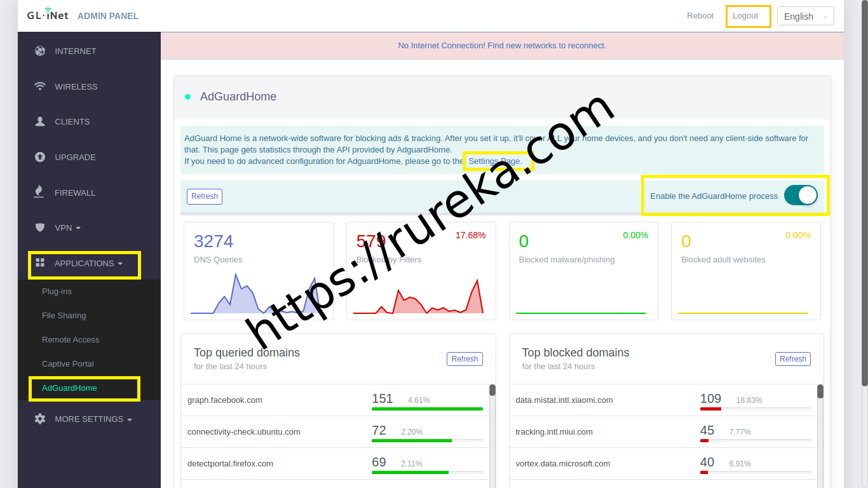Refresh the Top blocked domains list

click(793, 359)
